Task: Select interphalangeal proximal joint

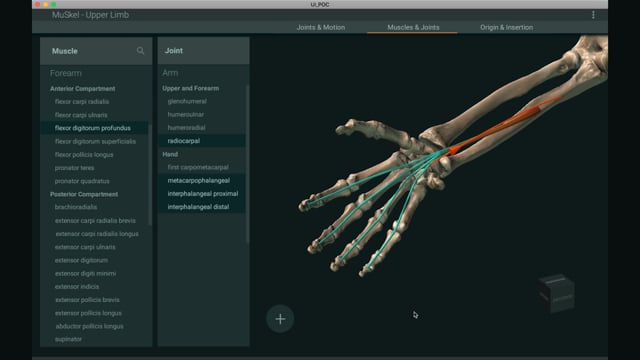Action: (202, 193)
